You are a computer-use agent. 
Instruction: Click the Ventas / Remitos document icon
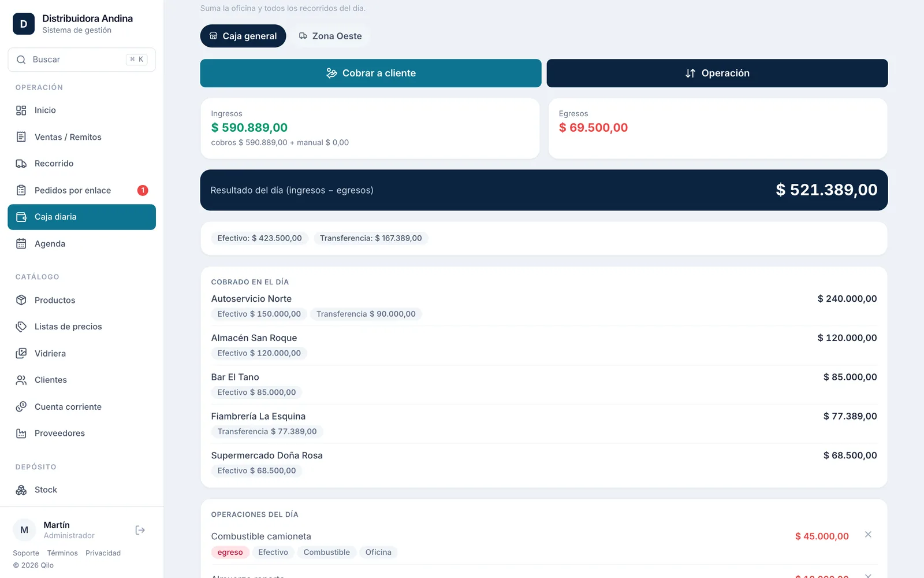pos(21,137)
